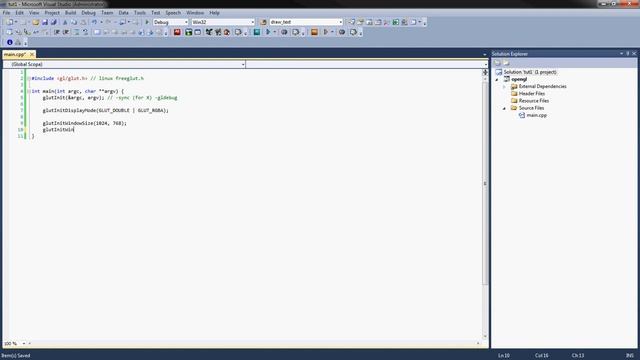Select the Resource Files folder
This screenshot has width=640, height=360.
[533, 101]
